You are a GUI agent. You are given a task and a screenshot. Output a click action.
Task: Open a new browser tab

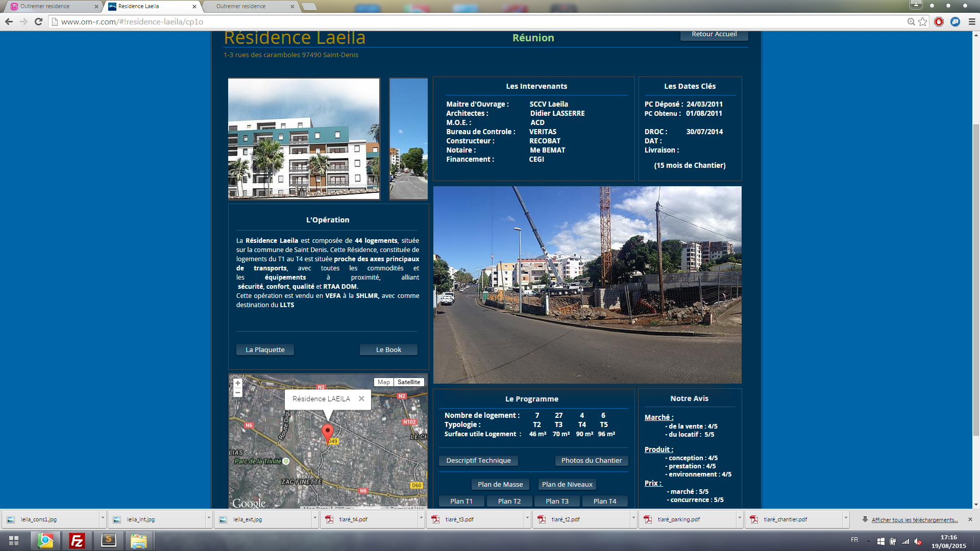[x=309, y=7]
